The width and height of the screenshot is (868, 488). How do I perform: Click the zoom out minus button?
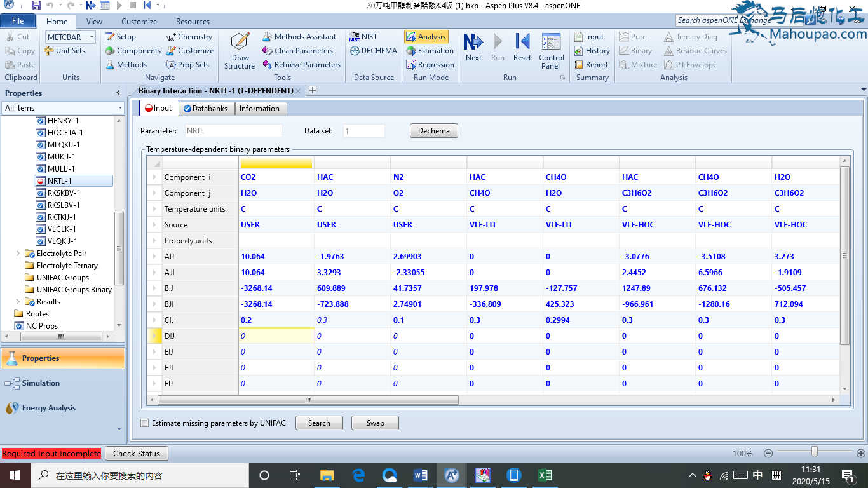coord(768,454)
